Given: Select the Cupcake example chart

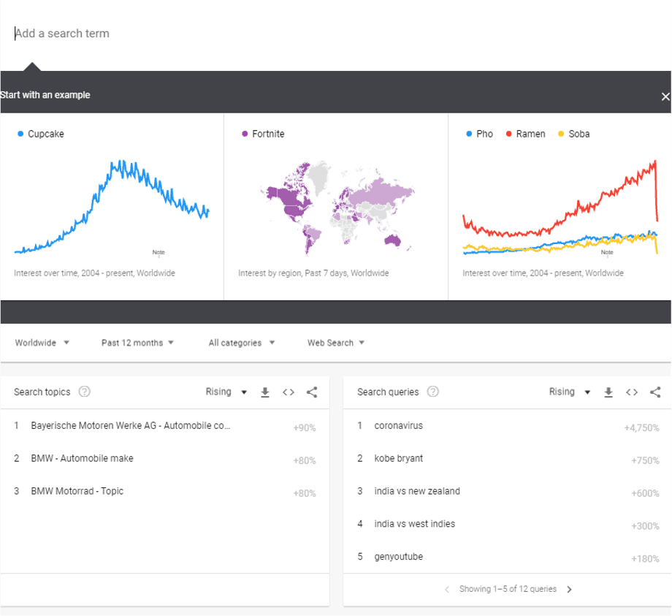Looking at the screenshot, I should [x=112, y=206].
